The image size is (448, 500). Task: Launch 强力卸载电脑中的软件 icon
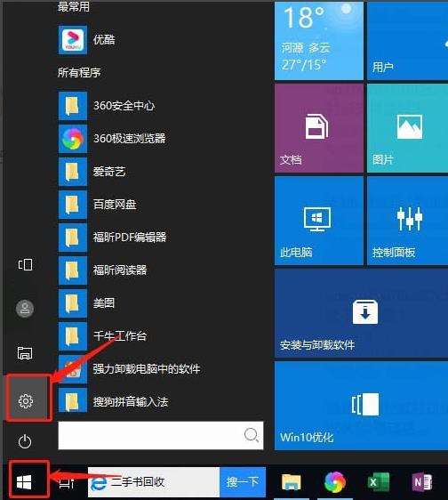[73, 369]
